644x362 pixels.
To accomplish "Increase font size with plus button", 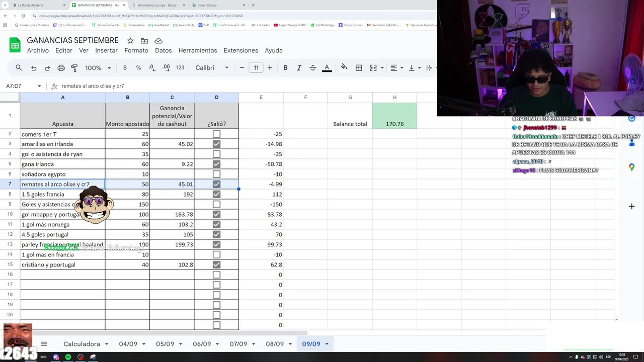I will pos(270,68).
